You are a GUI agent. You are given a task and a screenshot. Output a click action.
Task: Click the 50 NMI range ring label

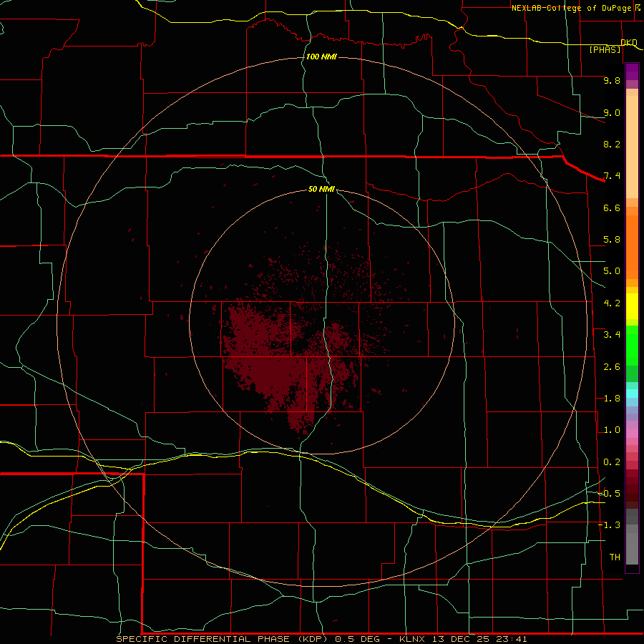tap(321, 190)
